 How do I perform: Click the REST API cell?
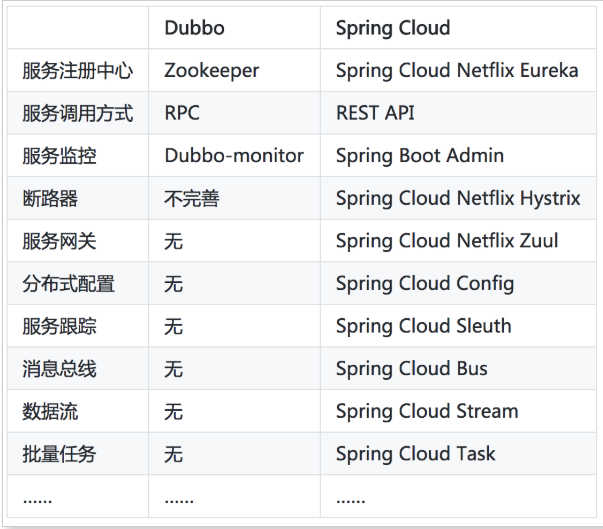(x=375, y=113)
